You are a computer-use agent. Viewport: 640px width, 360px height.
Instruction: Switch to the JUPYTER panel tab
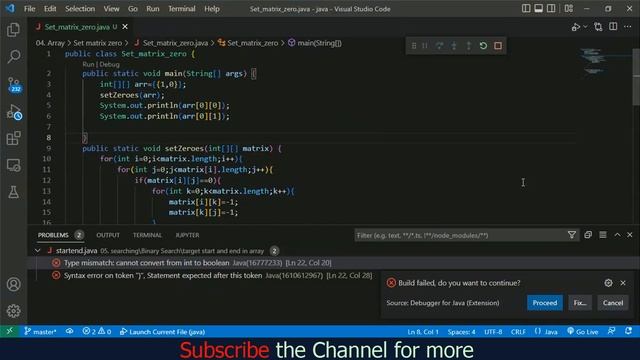pyautogui.click(x=187, y=235)
